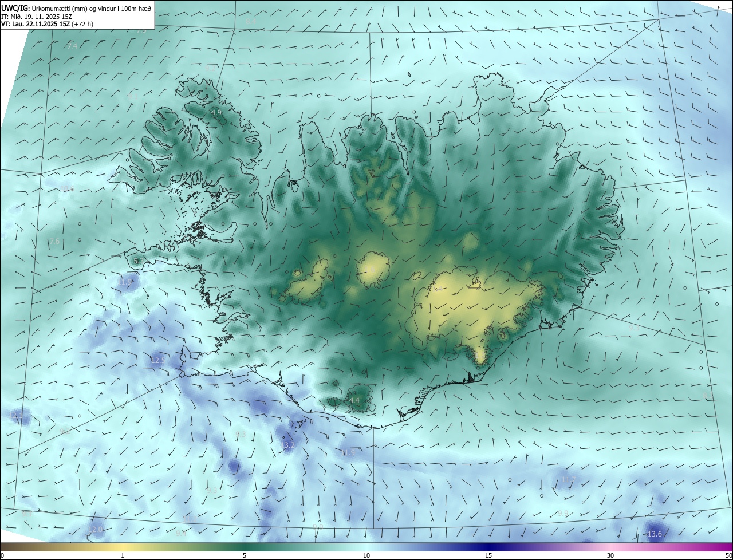Click the 13.2 value label on the map
The height and width of the screenshot is (560, 733).
coord(287,445)
